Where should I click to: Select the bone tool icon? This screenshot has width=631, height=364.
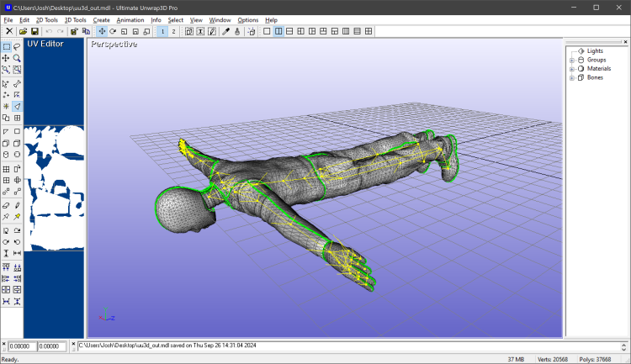coord(17,84)
